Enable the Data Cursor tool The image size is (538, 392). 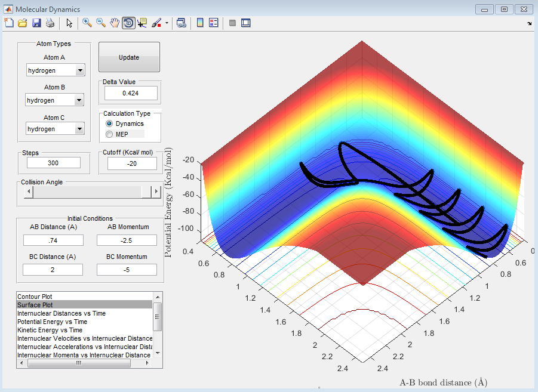142,23
